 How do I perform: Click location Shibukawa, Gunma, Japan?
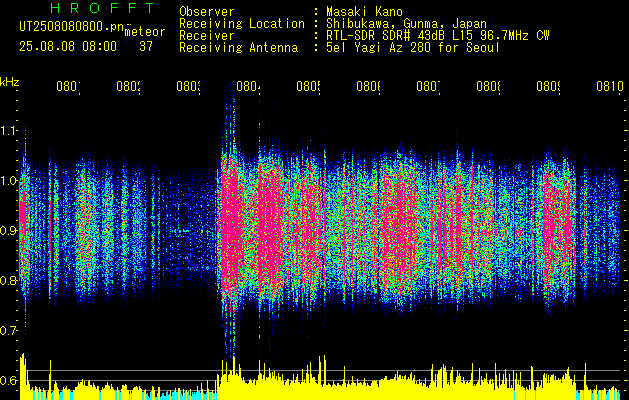pyautogui.click(x=406, y=24)
